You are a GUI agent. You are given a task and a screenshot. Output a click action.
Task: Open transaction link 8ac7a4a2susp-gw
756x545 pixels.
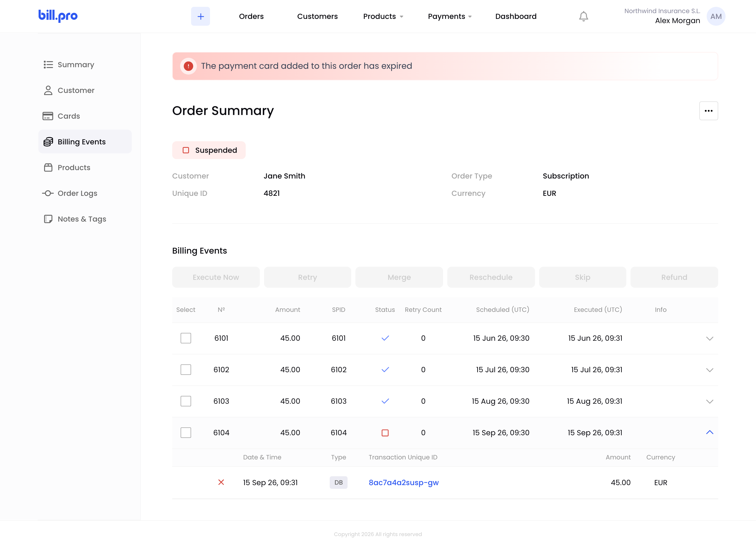[403, 482]
